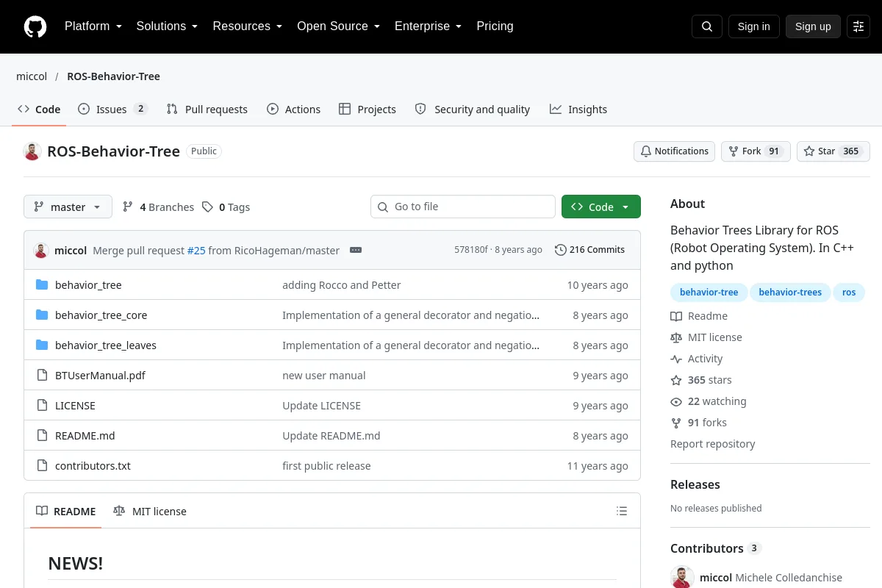Viewport: 882px width, 588px height.
Task: Click miccol contributor avatar in the Contributors section
Action: [x=682, y=578]
